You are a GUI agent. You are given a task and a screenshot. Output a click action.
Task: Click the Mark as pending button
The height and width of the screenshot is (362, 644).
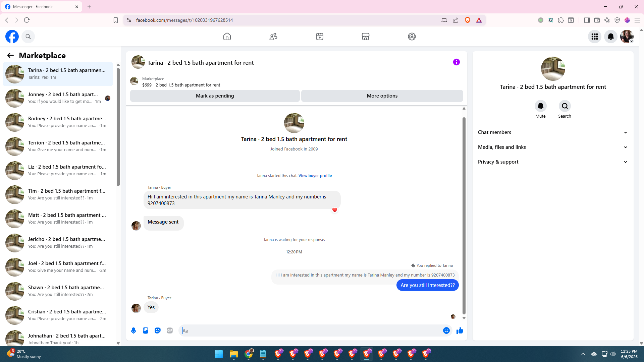pos(215,96)
